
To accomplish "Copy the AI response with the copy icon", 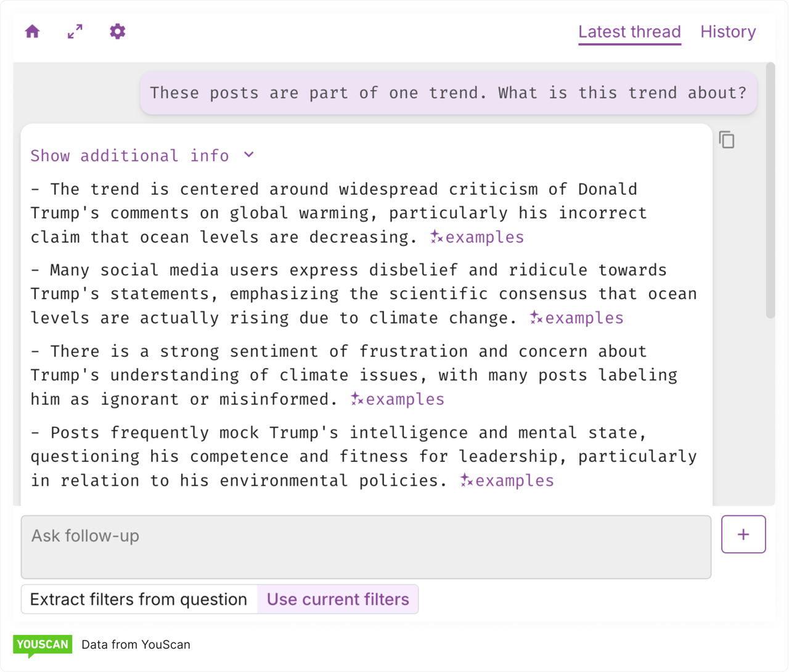I will click(727, 140).
